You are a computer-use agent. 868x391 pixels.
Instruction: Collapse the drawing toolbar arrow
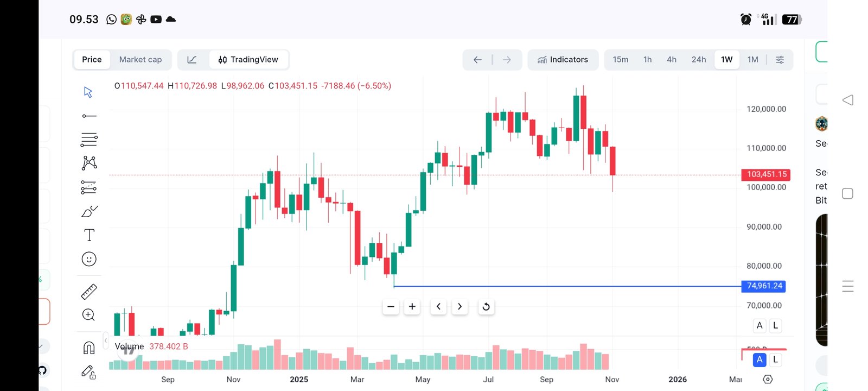(x=106, y=340)
